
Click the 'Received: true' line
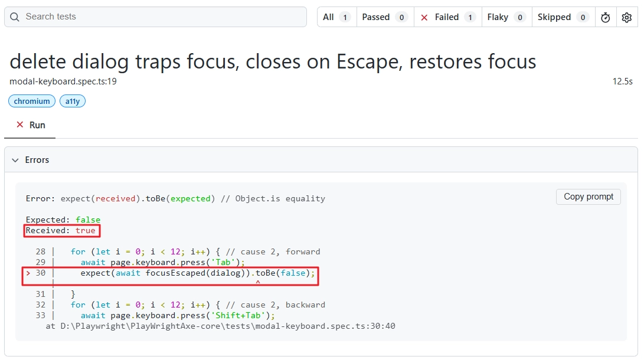(x=60, y=230)
